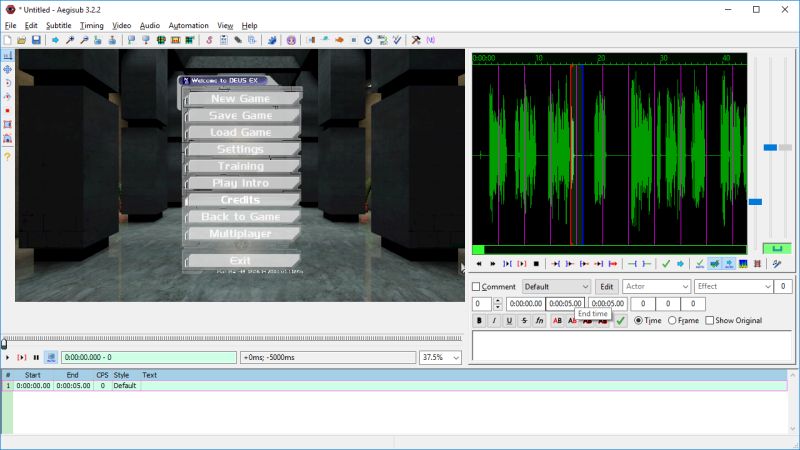This screenshot has width=800, height=450.
Task: Select the rectangle Clip video tool
Action: [x=8, y=124]
